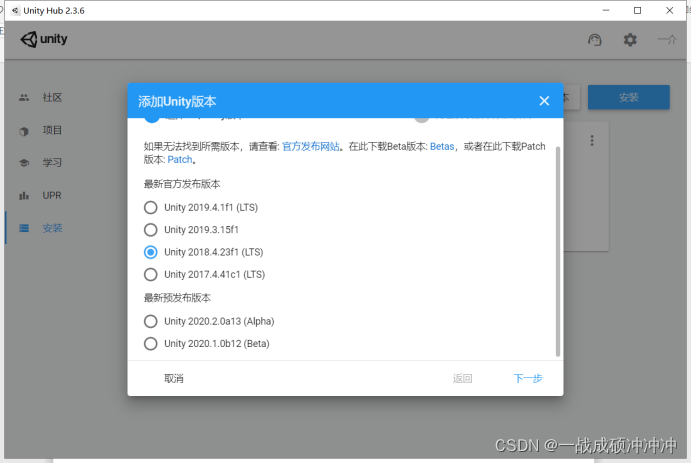Maximize the Unity Hub window
The width and height of the screenshot is (692, 464).
click(637, 11)
